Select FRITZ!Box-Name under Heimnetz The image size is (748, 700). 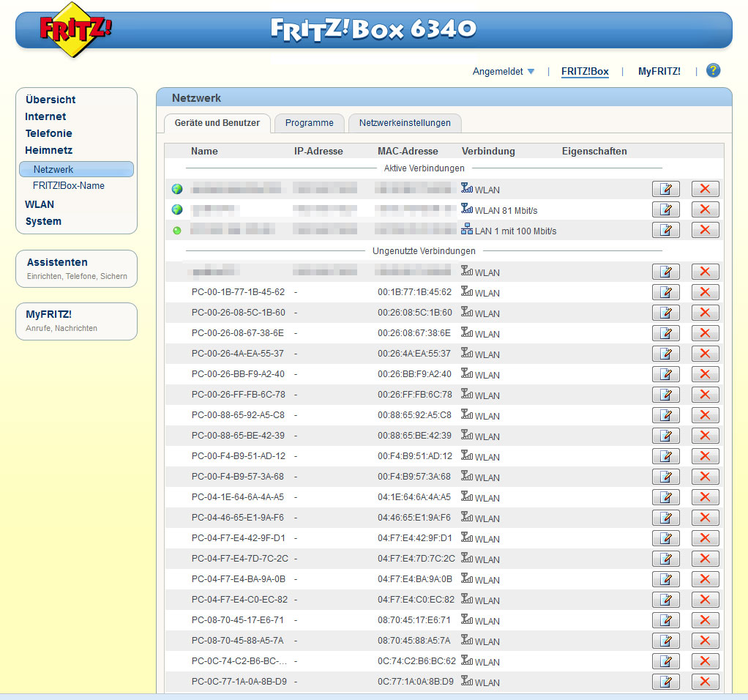pos(69,186)
